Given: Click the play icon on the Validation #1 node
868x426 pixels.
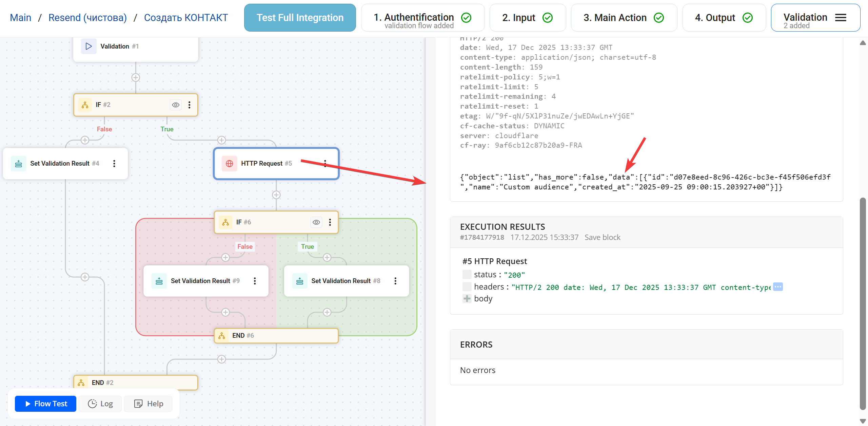Looking at the screenshot, I should click(x=88, y=46).
